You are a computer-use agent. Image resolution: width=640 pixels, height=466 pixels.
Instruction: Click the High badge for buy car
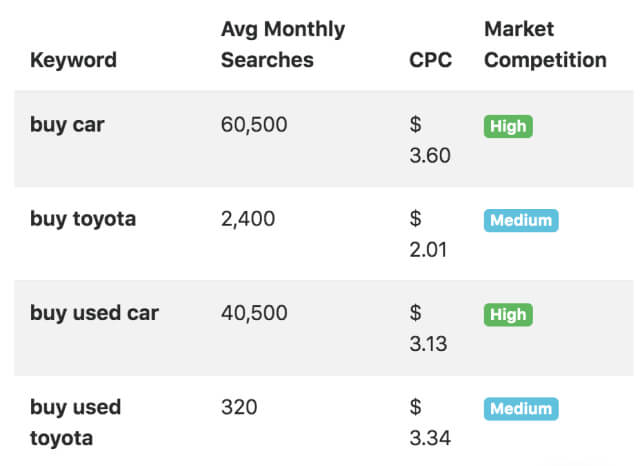pos(508,127)
